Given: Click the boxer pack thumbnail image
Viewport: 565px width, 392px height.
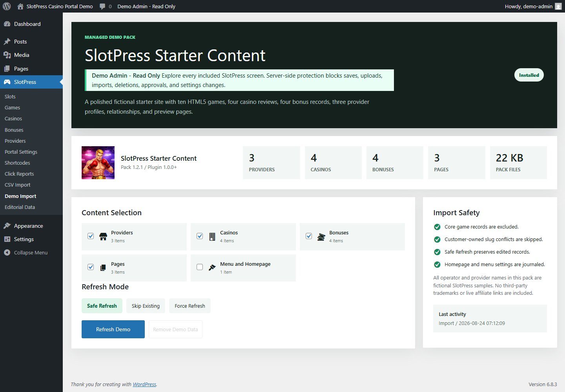Looking at the screenshot, I should pyautogui.click(x=98, y=163).
